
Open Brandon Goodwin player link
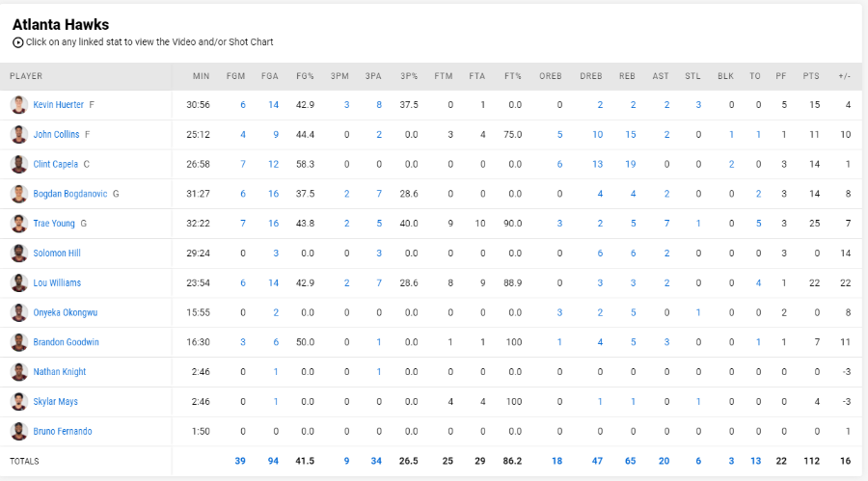click(66, 342)
